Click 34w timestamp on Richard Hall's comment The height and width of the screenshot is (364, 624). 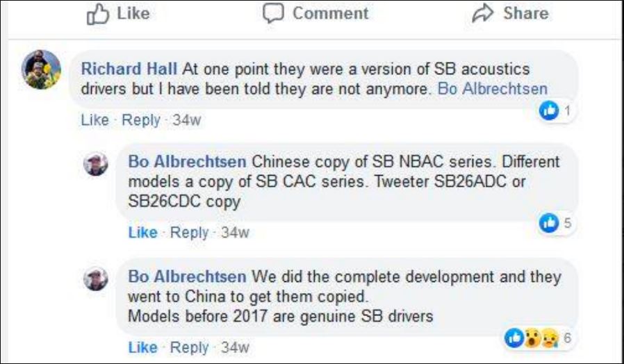click(187, 120)
